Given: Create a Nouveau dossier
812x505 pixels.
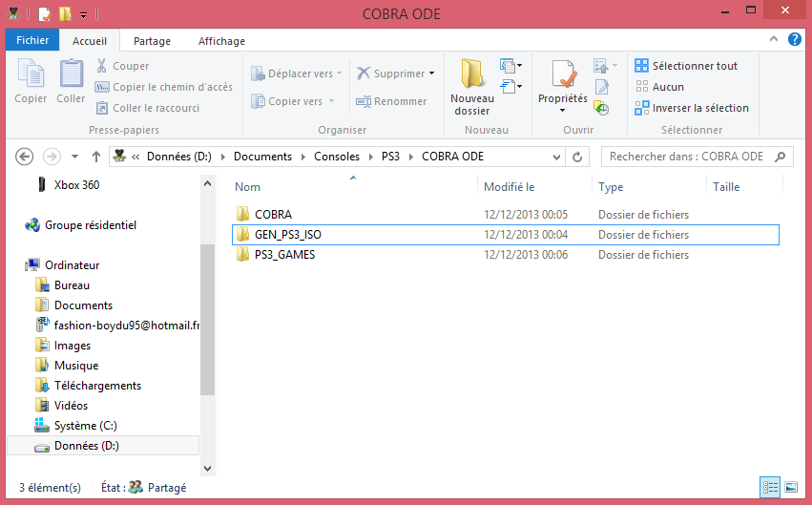Looking at the screenshot, I should pyautogui.click(x=471, y=87).
